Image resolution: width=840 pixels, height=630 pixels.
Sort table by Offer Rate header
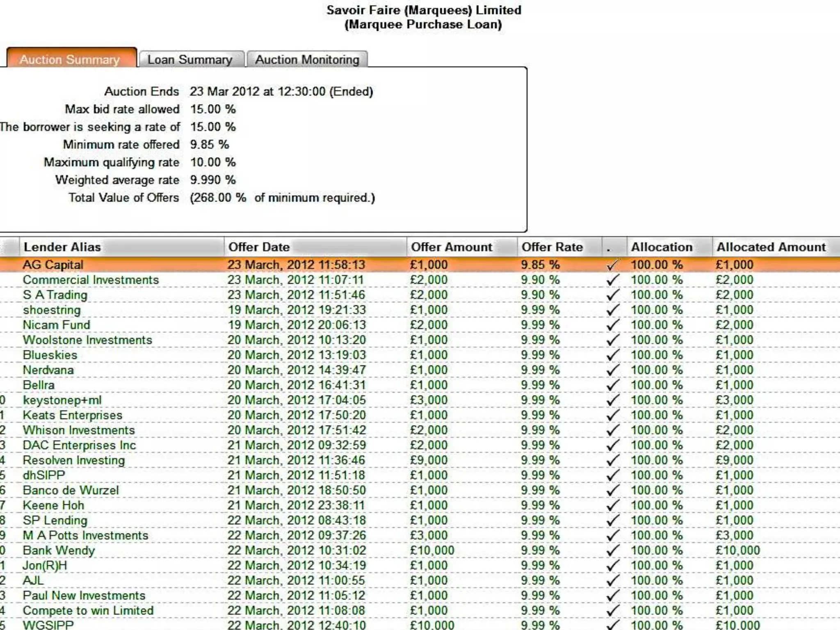click(x=552, y=247)
